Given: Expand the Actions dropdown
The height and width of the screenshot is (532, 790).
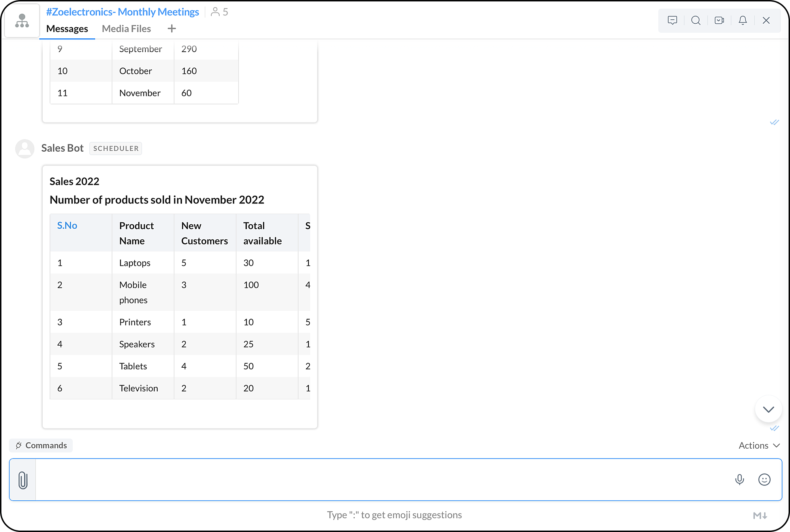Looking at the screenshot, I should (759, 446).
